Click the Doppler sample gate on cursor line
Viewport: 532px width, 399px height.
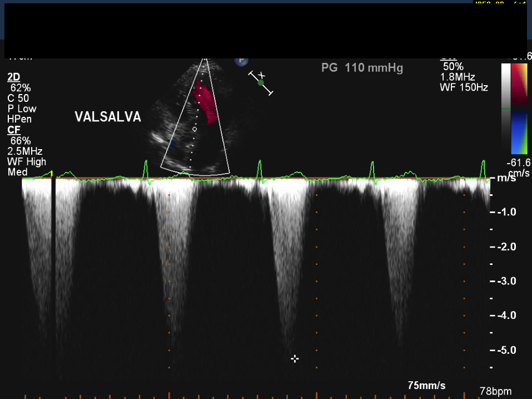pos(195,129)
